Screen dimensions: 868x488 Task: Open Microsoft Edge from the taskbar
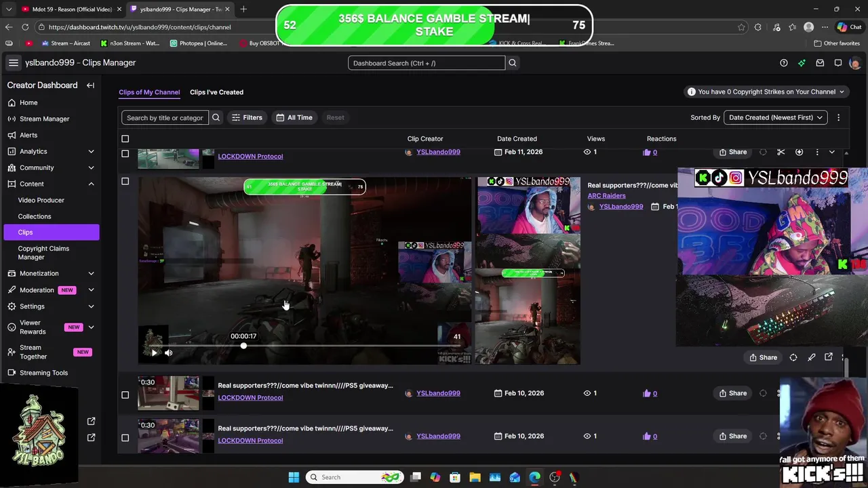(534, 477)
